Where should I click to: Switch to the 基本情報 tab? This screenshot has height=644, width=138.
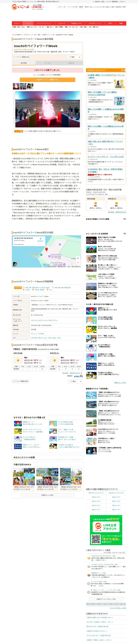(24, 63)
